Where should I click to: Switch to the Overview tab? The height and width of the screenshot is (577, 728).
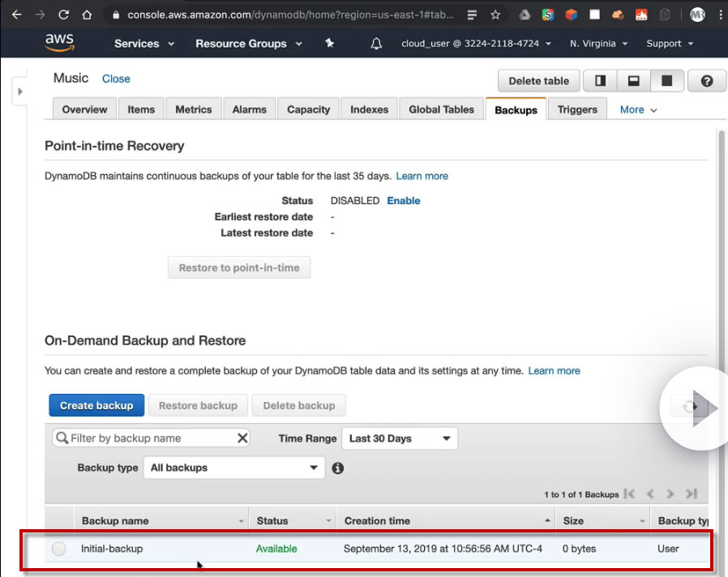coord(84,109)
